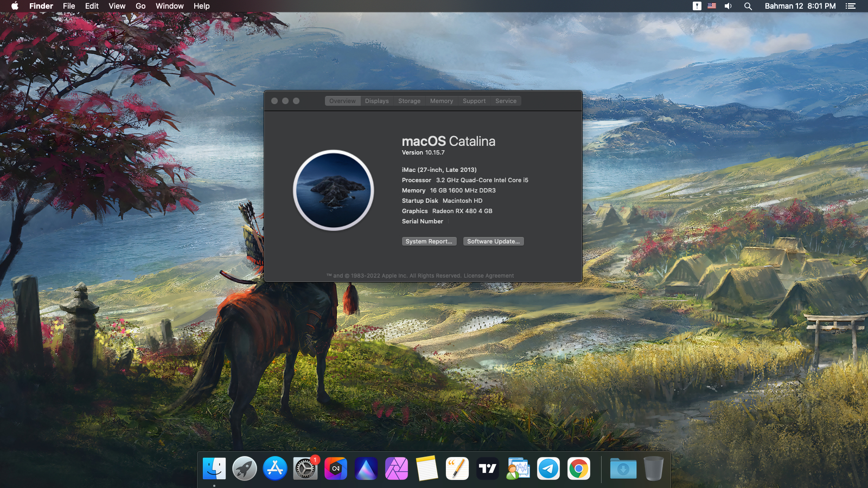Launch Affinity Photo from the Dock
Screen dimensions: 868x488
coord(397,468)
